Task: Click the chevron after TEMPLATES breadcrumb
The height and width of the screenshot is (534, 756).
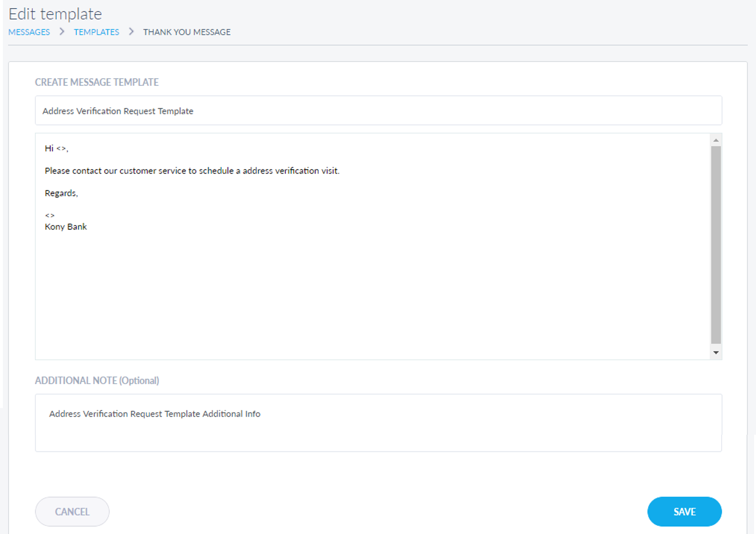Action: click(131, 31)
